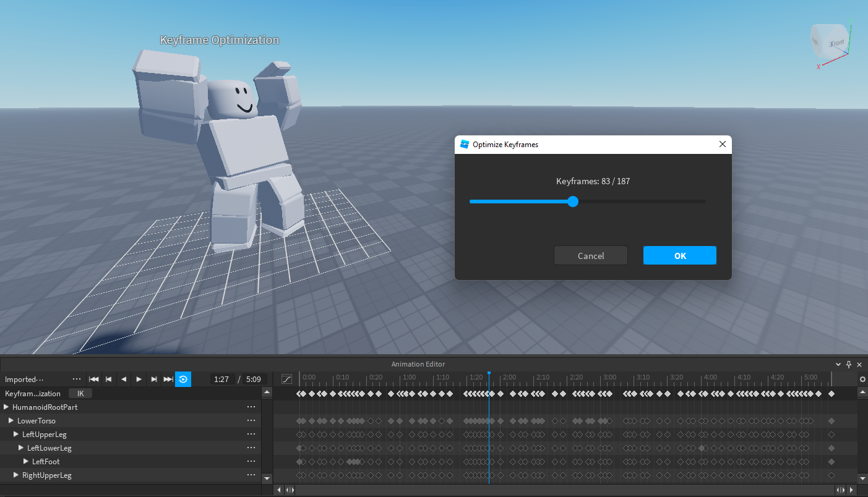This screenshot has height=497, width=868.
Task: Step to the previous keyframe
Action: pos(109,379)
